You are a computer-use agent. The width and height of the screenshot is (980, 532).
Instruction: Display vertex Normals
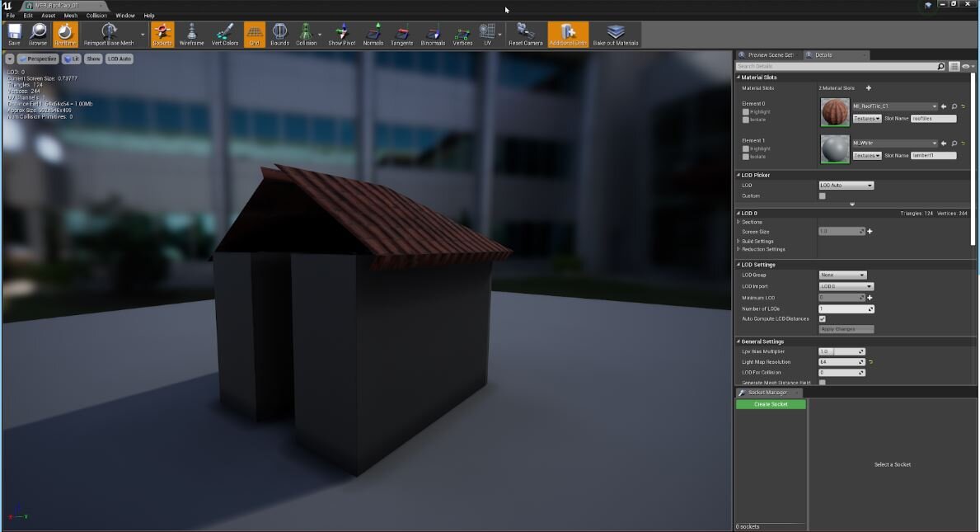373,35
